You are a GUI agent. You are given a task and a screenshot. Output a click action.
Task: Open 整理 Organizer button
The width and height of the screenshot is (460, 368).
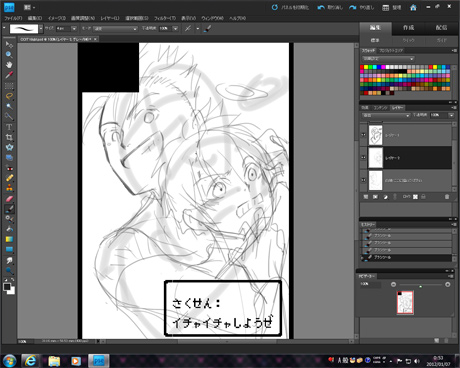click(392, 7)
